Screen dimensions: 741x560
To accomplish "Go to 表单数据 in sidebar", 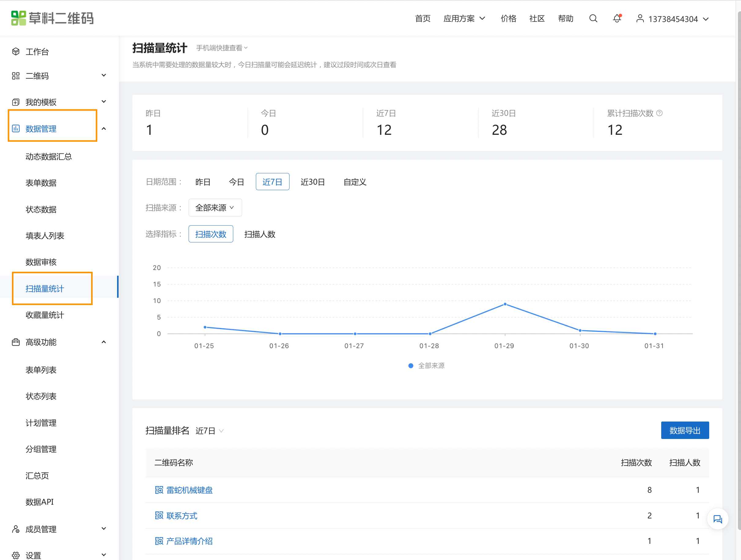I will 41,183.
